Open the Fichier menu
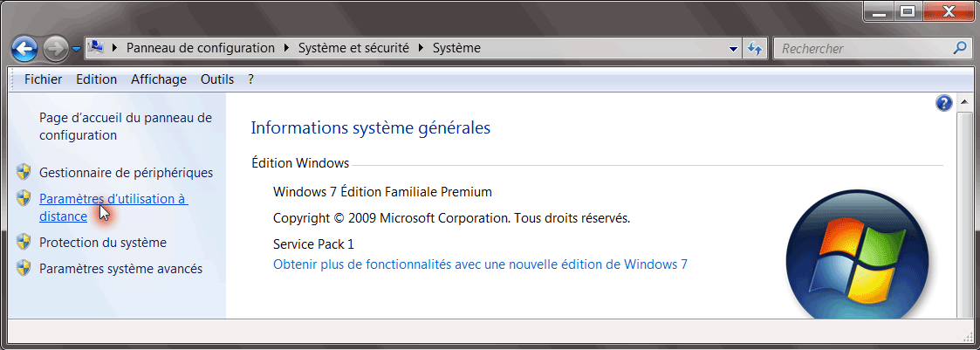This screenshot has width=980, height=350. click(x=43, y=79)
